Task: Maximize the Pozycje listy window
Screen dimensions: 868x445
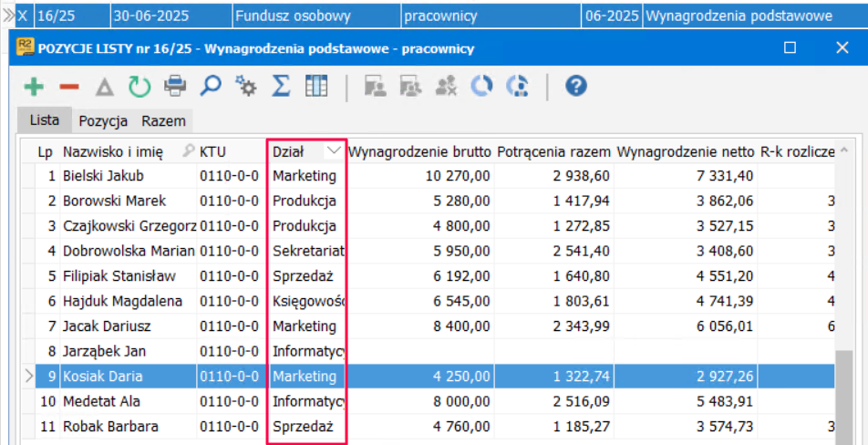Action: 790,47
